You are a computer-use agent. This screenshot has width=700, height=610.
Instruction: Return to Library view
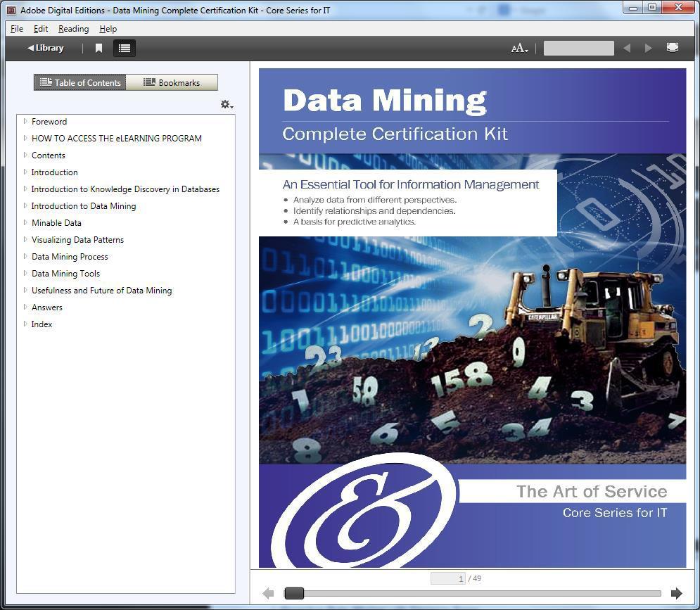coord(46,48)
